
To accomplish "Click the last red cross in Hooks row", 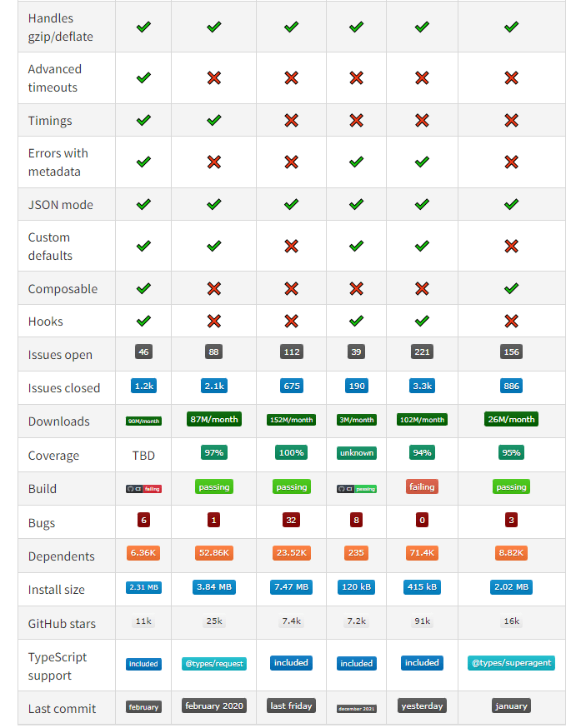I will point(511,321).
